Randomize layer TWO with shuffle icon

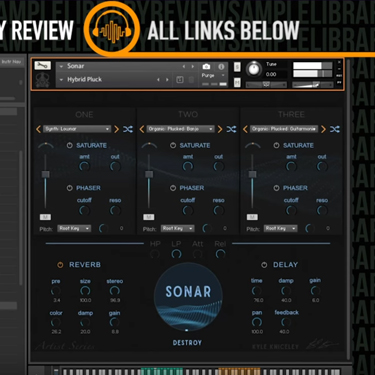tap(231, 129)
